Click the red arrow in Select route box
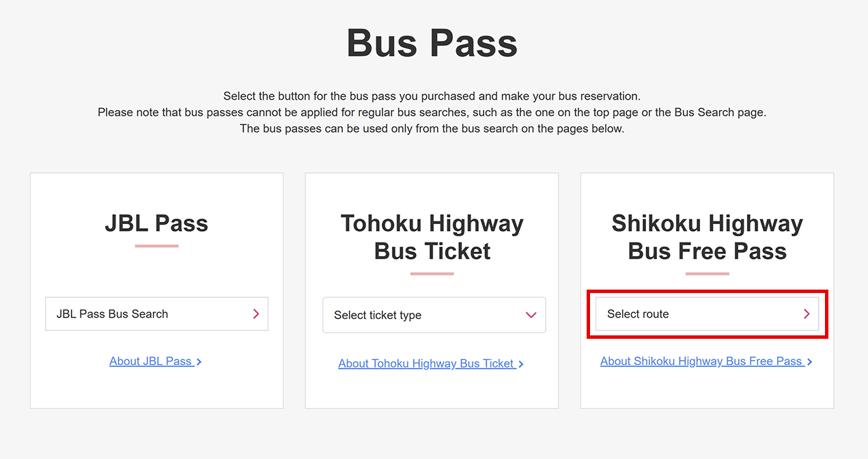The height and width of the screenshot is (459, 868). click(807, 314)
